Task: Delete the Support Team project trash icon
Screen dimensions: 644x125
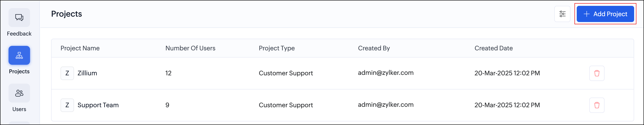Action: pyautogui.click(x=596, y=105)
